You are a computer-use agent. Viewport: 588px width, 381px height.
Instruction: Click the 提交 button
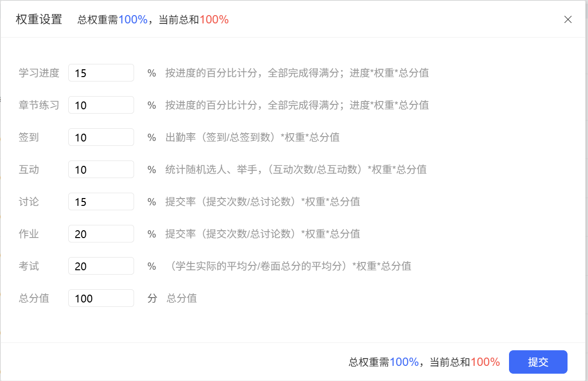tap(538, 362)
